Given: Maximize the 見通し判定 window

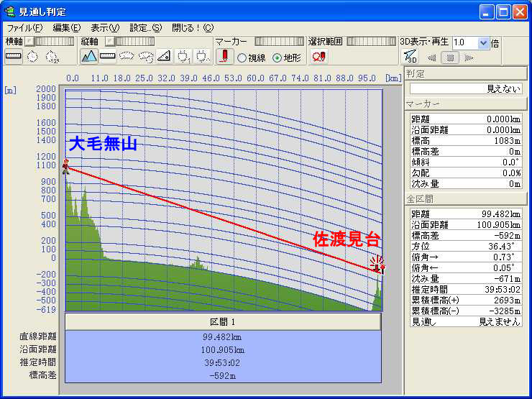Looking at the screenshot, I should point(503,12).
